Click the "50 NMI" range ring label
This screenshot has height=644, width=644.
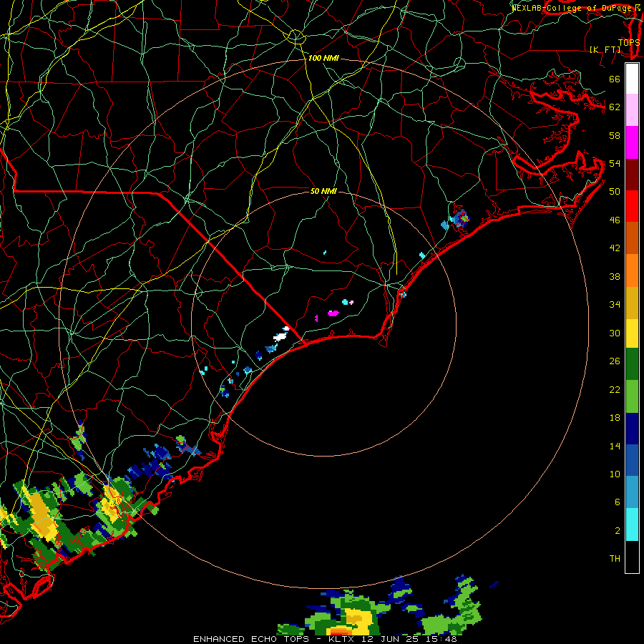pos(323,191)
